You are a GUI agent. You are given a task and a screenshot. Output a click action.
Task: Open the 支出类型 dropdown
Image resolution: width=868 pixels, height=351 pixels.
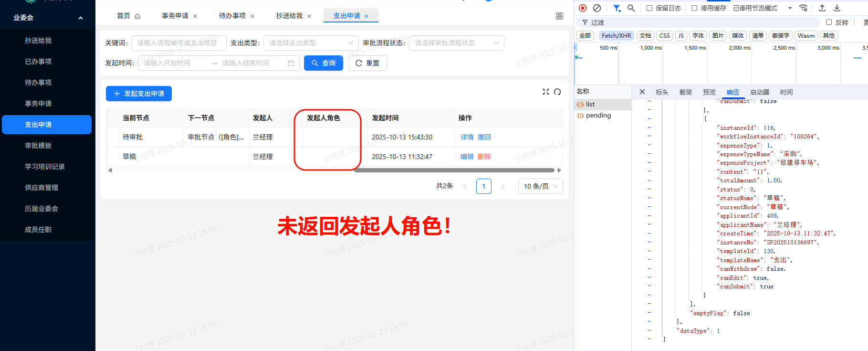(x=311, y=43)
